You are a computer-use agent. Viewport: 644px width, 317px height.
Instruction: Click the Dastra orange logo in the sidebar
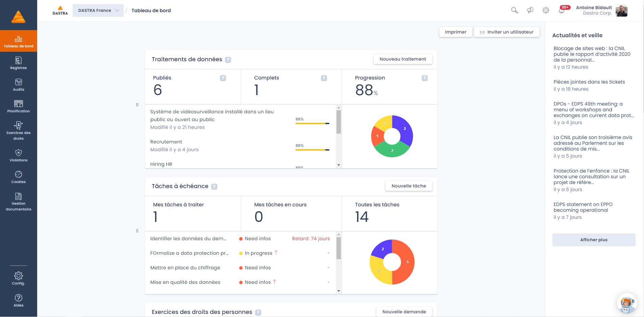click(18, 17)
